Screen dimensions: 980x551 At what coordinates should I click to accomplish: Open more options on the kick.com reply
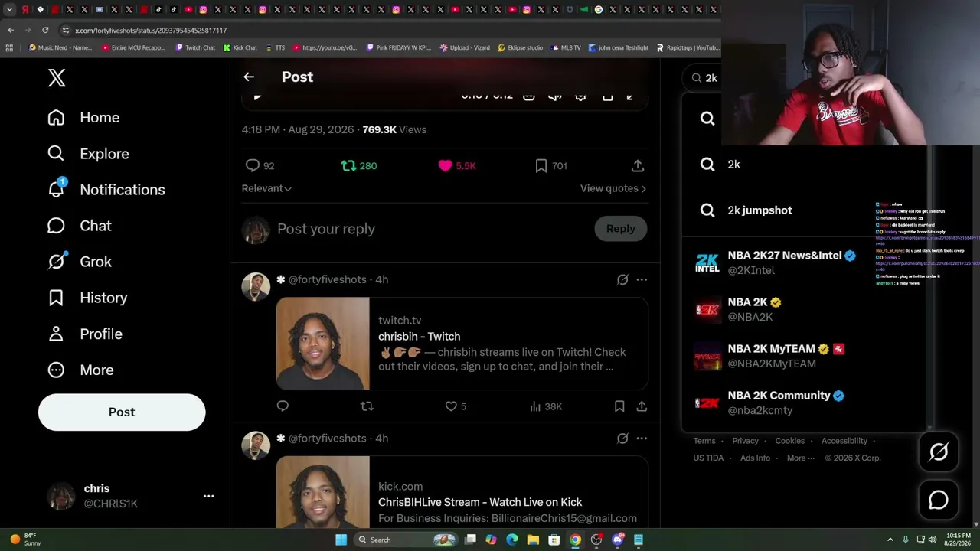642,439
